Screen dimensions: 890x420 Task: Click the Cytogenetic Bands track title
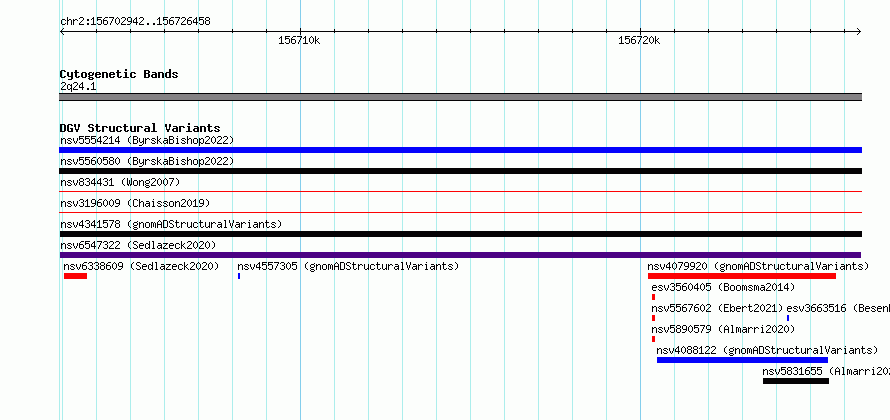[x=119, y=74]
